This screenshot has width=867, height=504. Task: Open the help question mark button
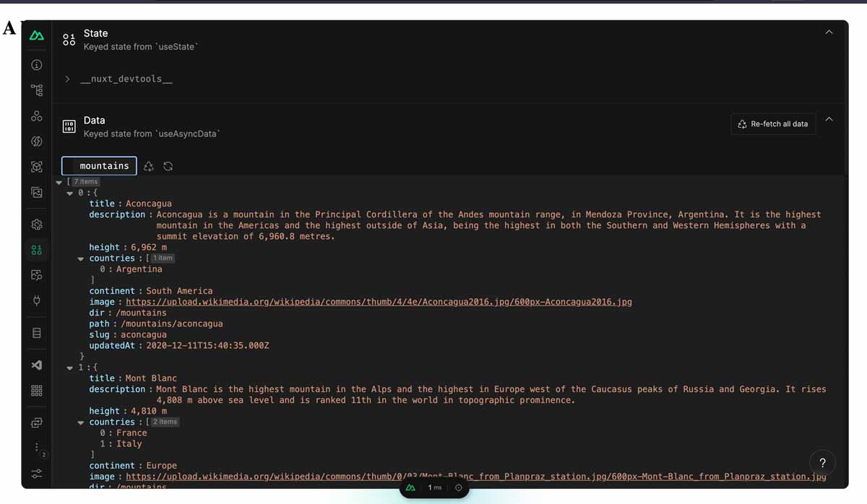[x=822, y=462]
